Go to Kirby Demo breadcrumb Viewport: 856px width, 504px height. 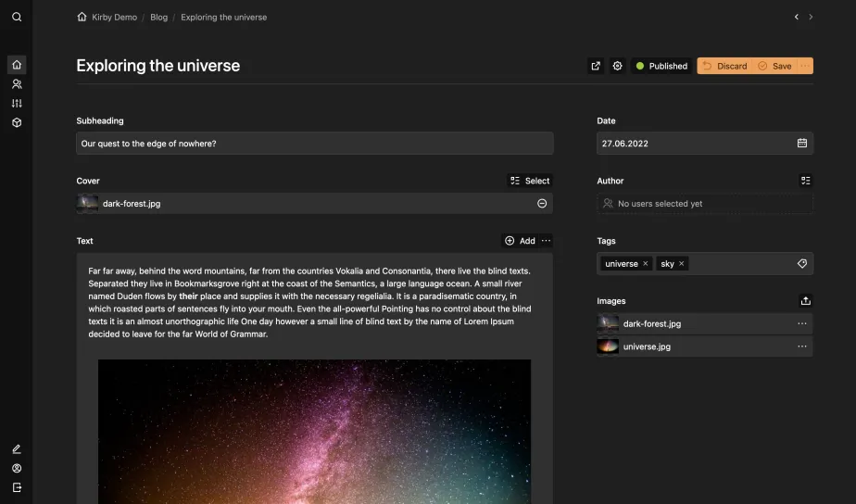pyautogui.click(x=114, y=17)
